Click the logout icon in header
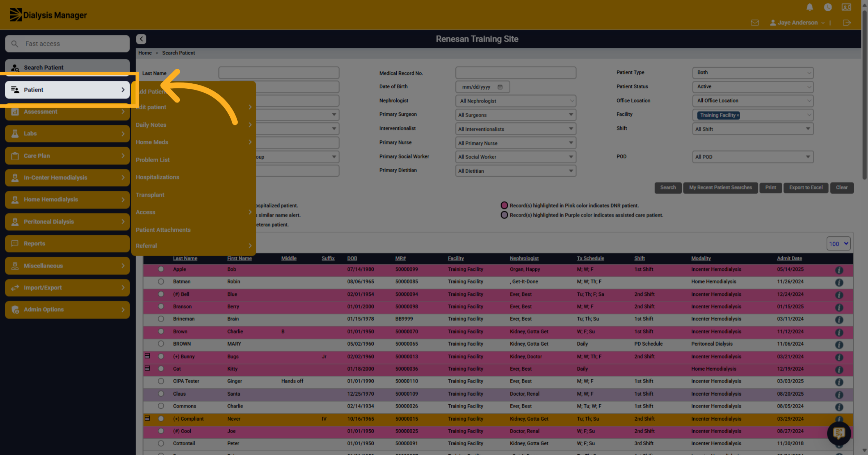The width and height of the screenshot is (868, 455). 847,23
